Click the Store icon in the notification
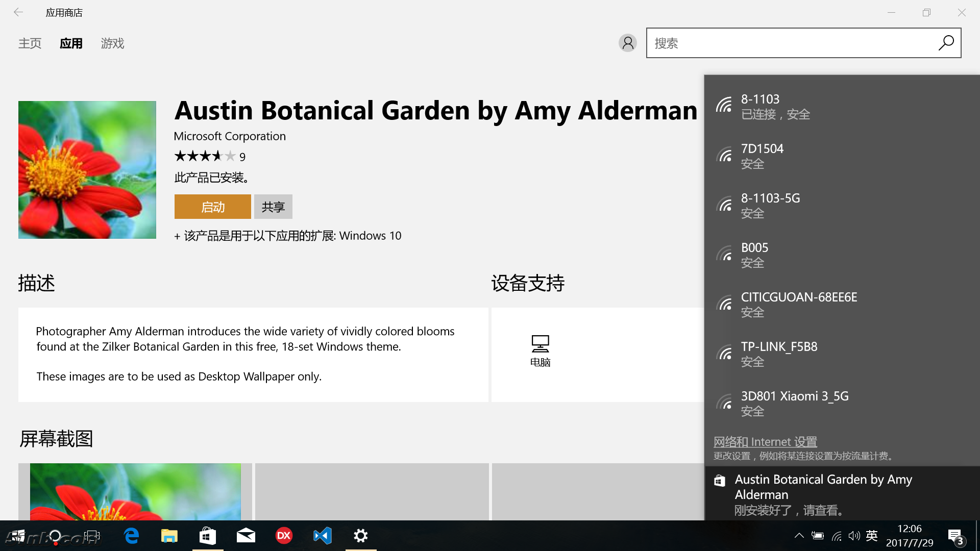The image size is (980, 551). pyautogui.click(x=720, y=481)
